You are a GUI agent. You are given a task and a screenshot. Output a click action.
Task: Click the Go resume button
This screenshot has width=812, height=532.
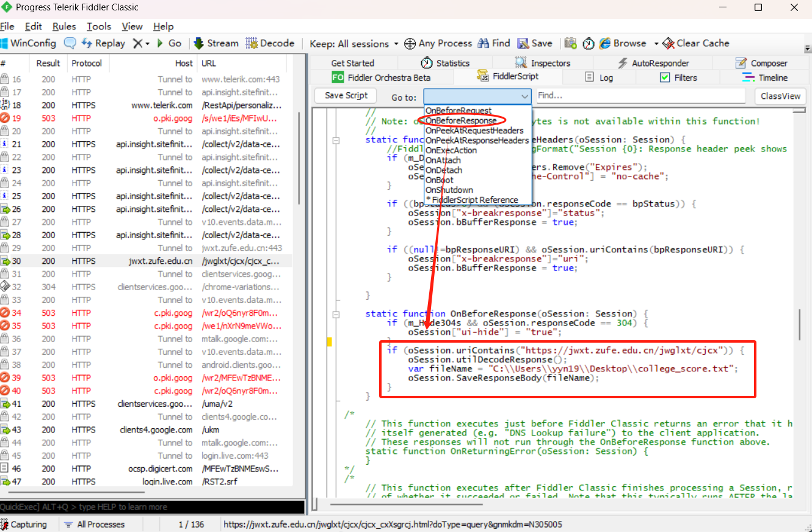tap(169, 43)
